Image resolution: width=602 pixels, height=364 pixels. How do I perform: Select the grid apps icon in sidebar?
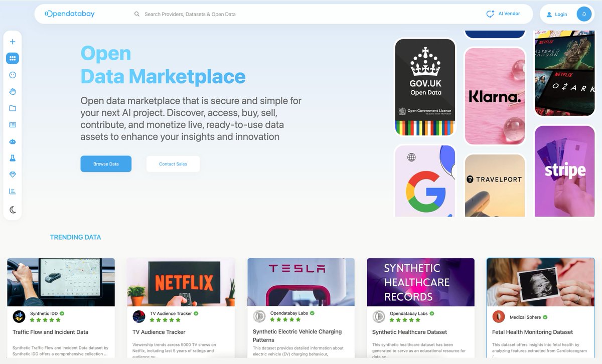[x=13, y=58]
